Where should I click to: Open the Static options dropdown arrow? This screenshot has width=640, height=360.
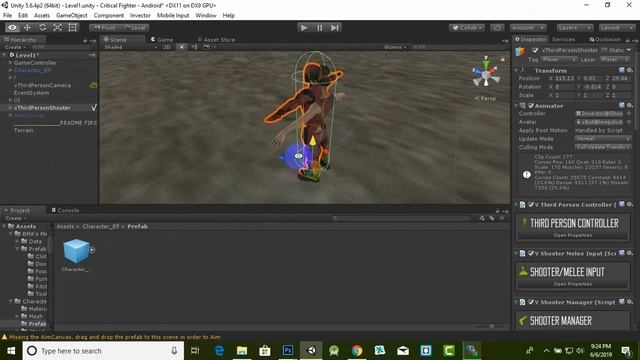[629, 50]
